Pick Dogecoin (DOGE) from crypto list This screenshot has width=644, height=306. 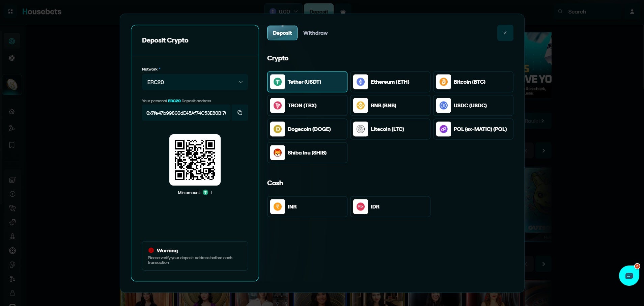[x=307, y=129]
